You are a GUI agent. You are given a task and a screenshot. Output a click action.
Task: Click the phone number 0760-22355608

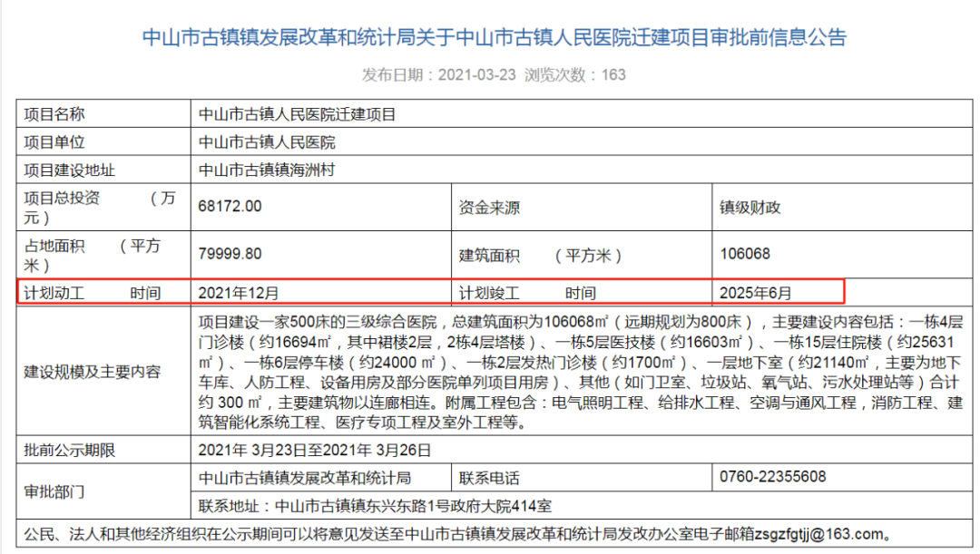click(772, 477)
